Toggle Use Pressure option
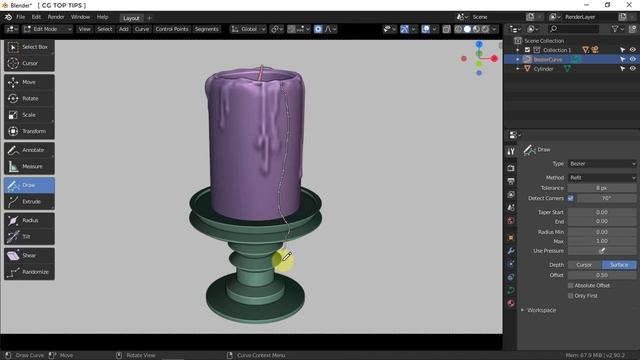 coord(602,251)
